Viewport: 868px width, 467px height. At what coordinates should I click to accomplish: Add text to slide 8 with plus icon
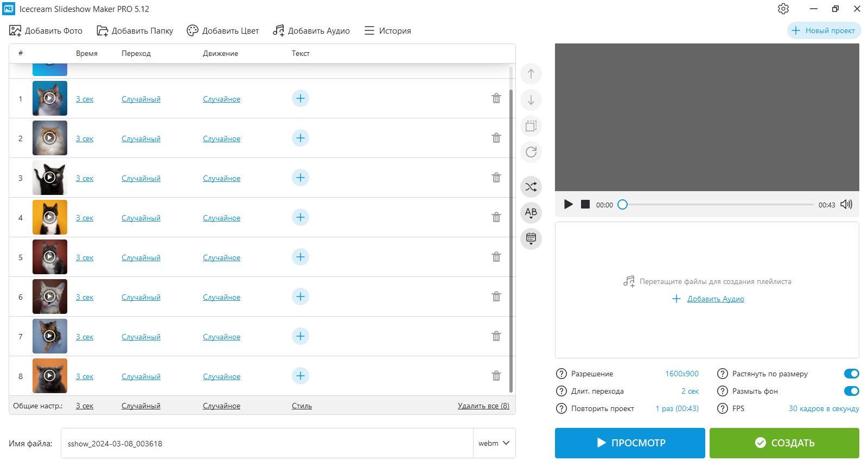click(x=301, y=376)
